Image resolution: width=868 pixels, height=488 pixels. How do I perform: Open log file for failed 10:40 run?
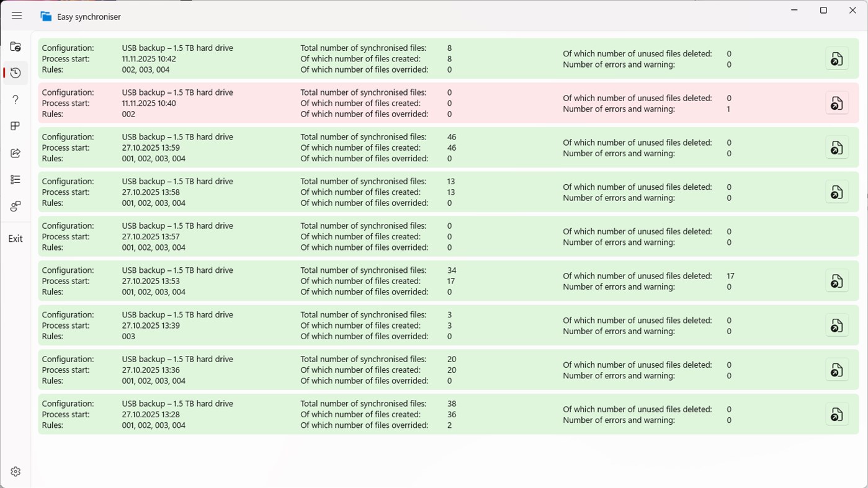pos(836,104)
